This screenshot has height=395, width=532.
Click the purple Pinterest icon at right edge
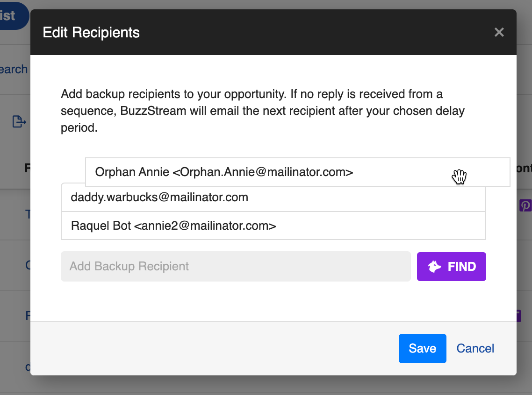pos(525,205)
